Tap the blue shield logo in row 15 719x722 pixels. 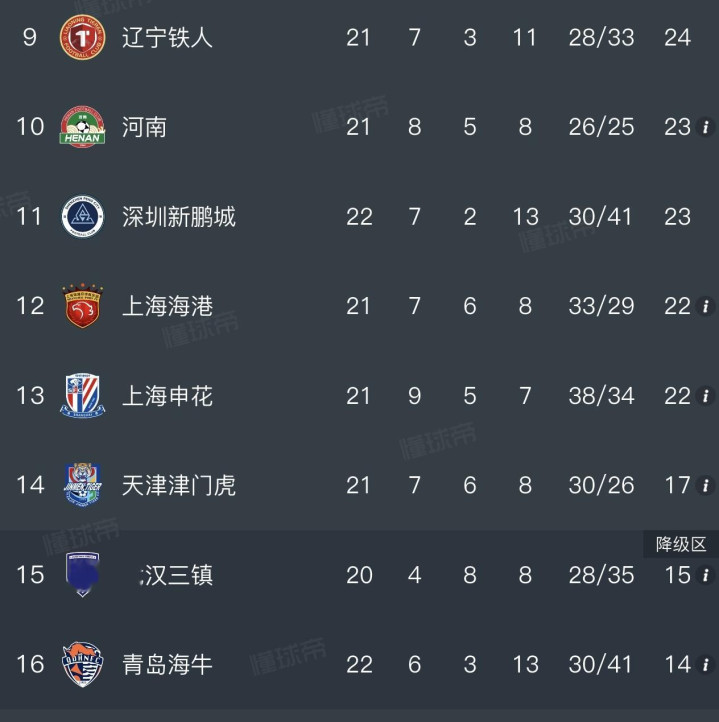pyautogui.click(x=82, y=574)
